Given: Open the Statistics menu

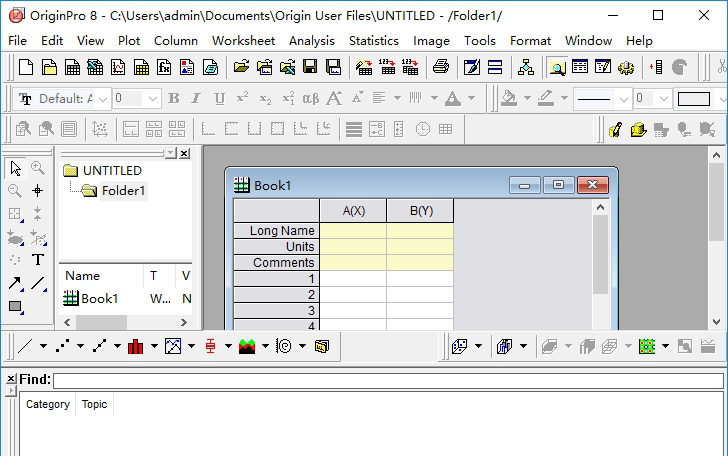Looking at the screenshot, I should (x=374, y=41).
